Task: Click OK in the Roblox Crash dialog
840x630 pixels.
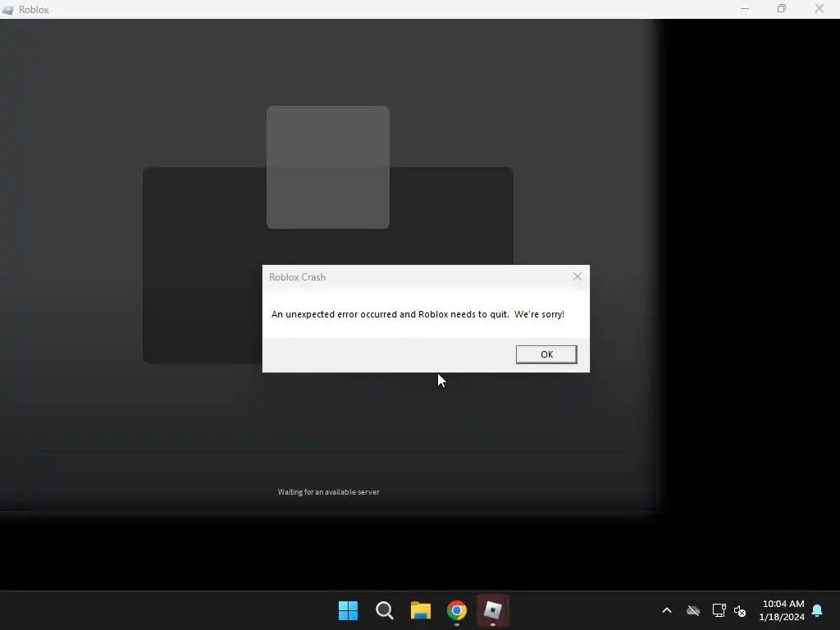Action: pos(546,354)
